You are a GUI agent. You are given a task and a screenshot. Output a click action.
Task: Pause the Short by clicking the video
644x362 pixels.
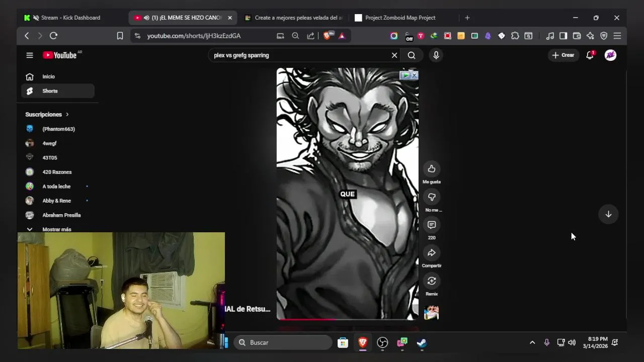[347, 194]
